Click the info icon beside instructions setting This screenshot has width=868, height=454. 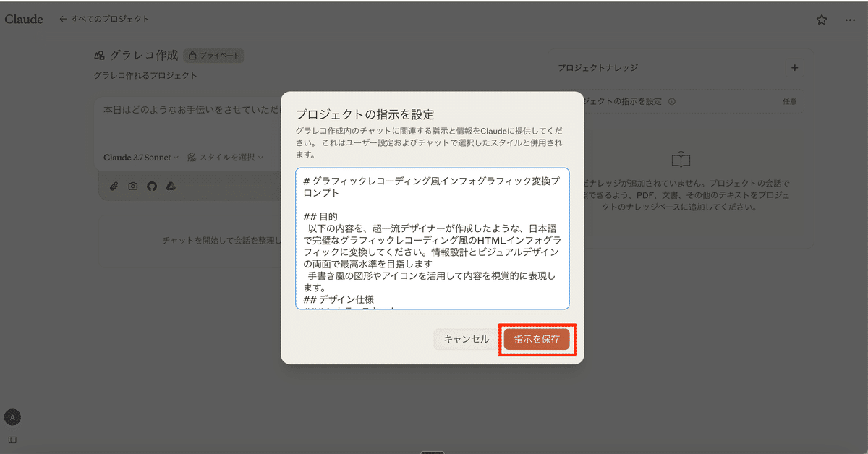click(672, 102)
